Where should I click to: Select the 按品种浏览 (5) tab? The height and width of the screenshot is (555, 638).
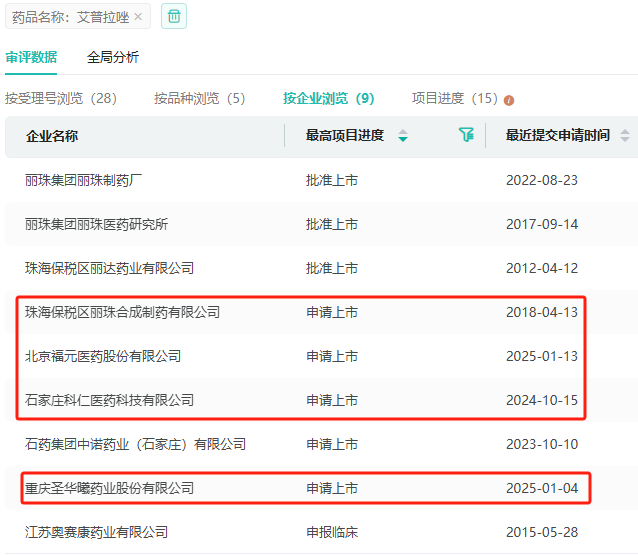(x=199, y=98)
